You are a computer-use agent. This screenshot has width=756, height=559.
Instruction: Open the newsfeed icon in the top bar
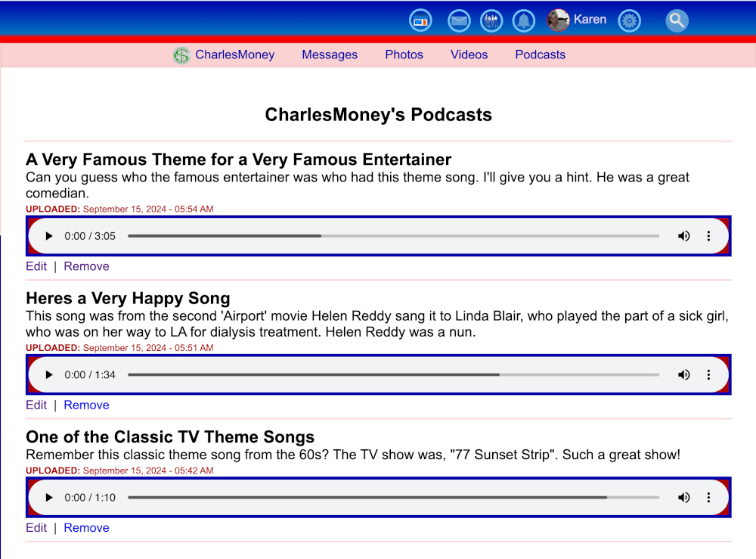(421, 20)
